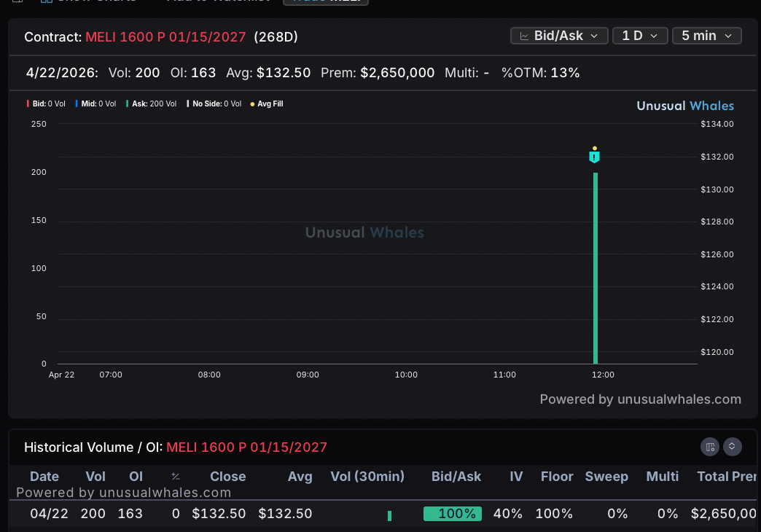Image resolution: width=761 pixels, height=532 pixels.
Task: Sort by the Multi column header
Action: (x=662, y=477)
